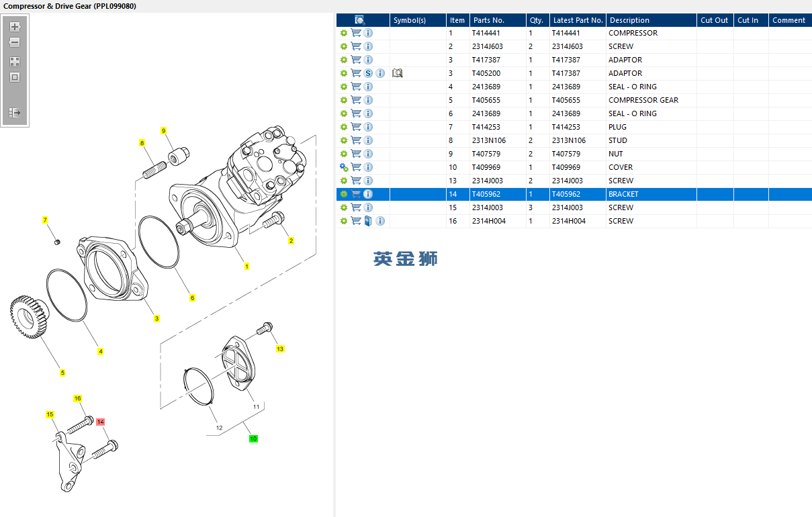Select callout 3 on the diagram
This screenshot has height=517, width=812.
tap(156, 318)
